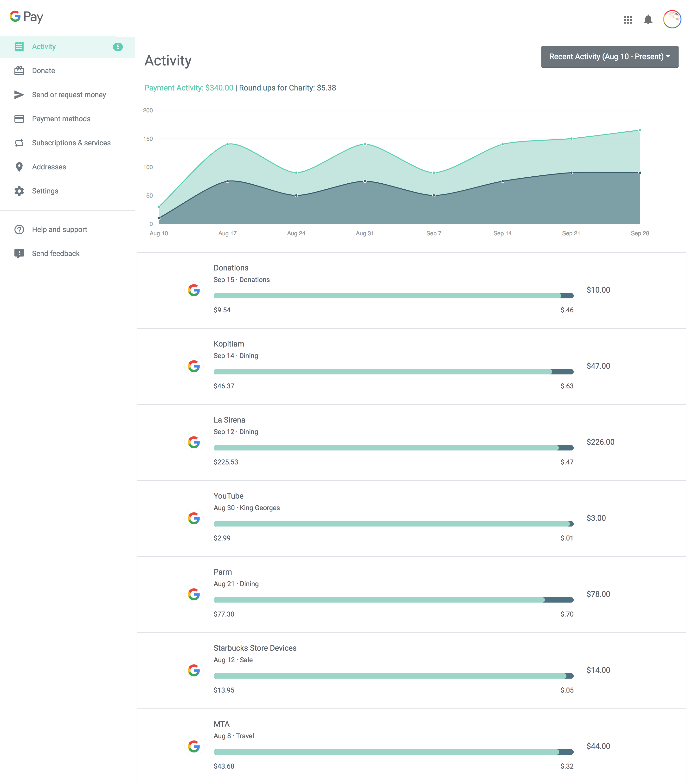Screen dimensions: 693x784
Task: Select Donate in the sidebar menu
Action: click(x=68, y=71)
